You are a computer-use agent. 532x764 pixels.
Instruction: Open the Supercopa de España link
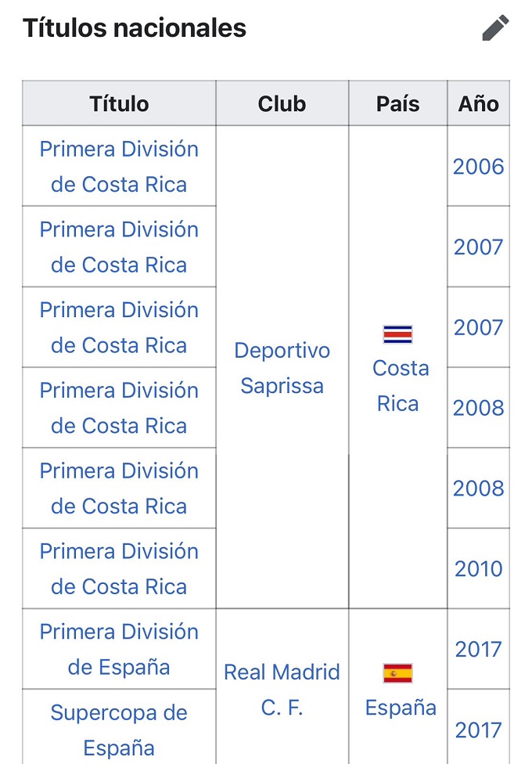119,730
